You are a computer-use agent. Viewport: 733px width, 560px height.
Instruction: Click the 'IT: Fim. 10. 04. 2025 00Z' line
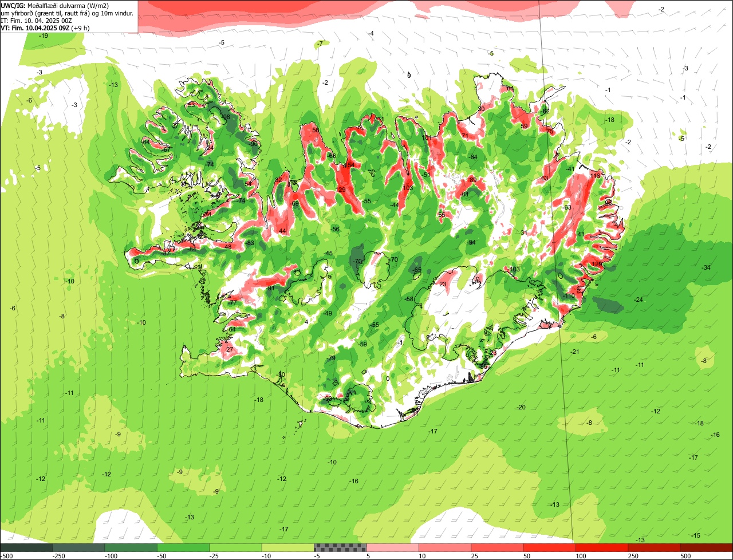(x=36, y=20)
